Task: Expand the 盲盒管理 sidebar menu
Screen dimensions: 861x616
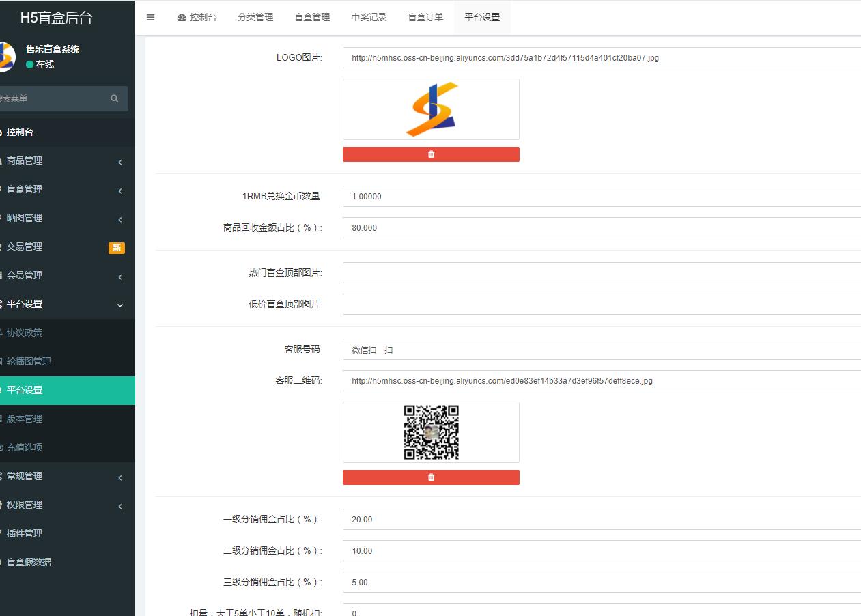Action: pyautogui.click(x=68, y=190)
